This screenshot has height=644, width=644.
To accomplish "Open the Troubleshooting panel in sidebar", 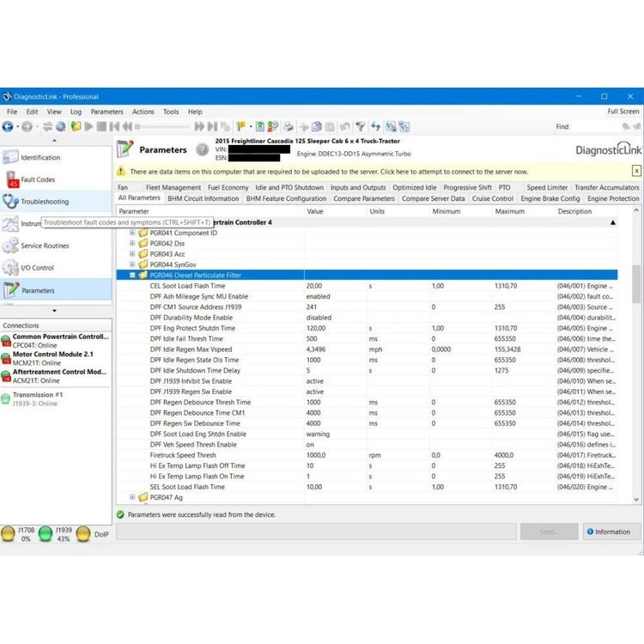I will point(45,202).
